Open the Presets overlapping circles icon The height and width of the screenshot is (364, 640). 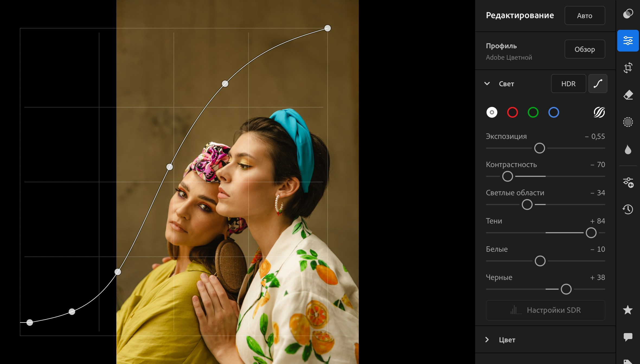(628, 14)
